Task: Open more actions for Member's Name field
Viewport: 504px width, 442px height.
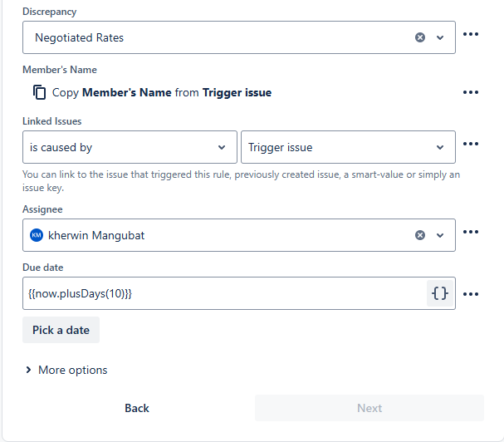Action: point(471,92)
